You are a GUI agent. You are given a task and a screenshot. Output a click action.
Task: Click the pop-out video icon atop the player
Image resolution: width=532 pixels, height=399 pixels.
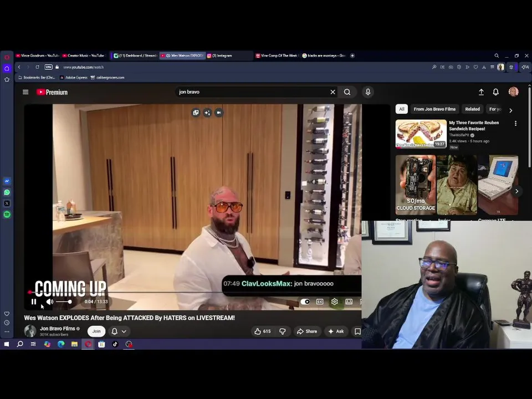(x=196, y=112)
